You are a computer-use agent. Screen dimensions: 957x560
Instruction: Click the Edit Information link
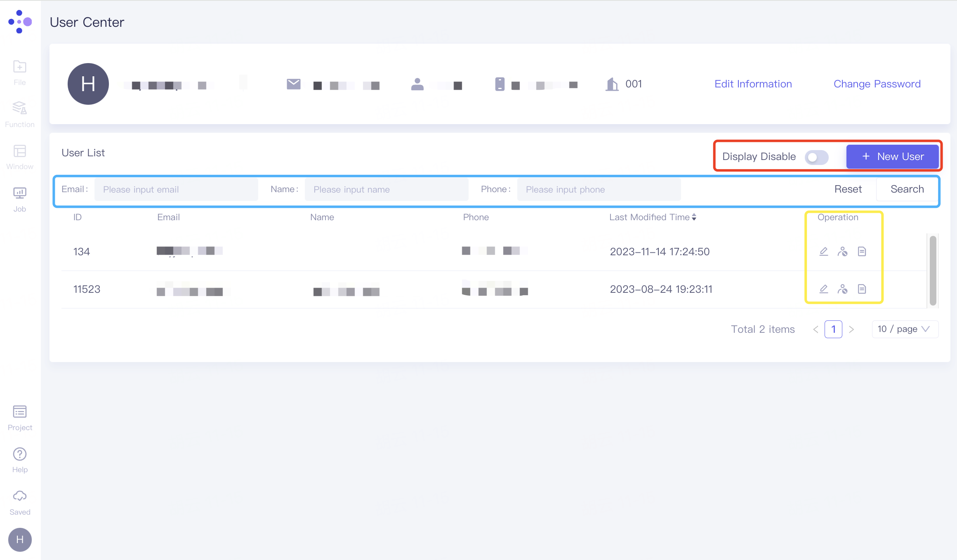click(753, 84)
